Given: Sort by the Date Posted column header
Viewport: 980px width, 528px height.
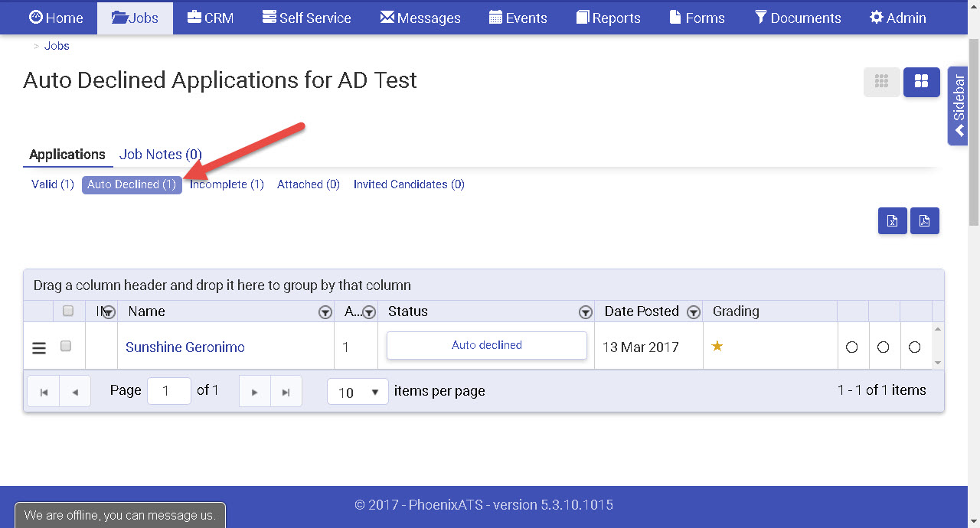Looking at the screenshot, I should 642,311.
